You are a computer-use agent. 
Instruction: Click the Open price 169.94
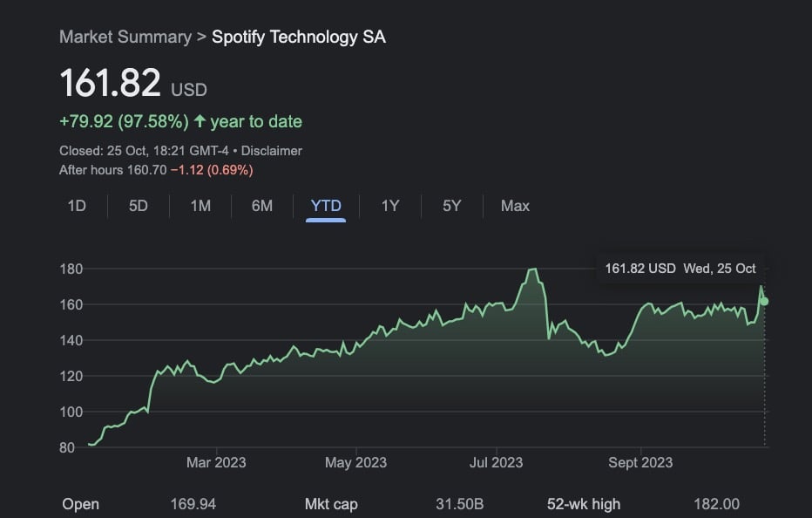pos(193,504)
